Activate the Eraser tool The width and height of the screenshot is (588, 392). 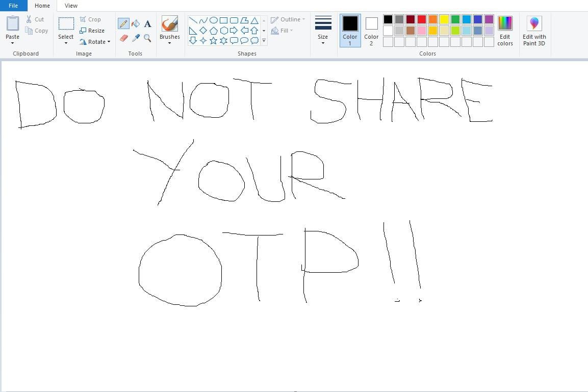click(123, 38)
